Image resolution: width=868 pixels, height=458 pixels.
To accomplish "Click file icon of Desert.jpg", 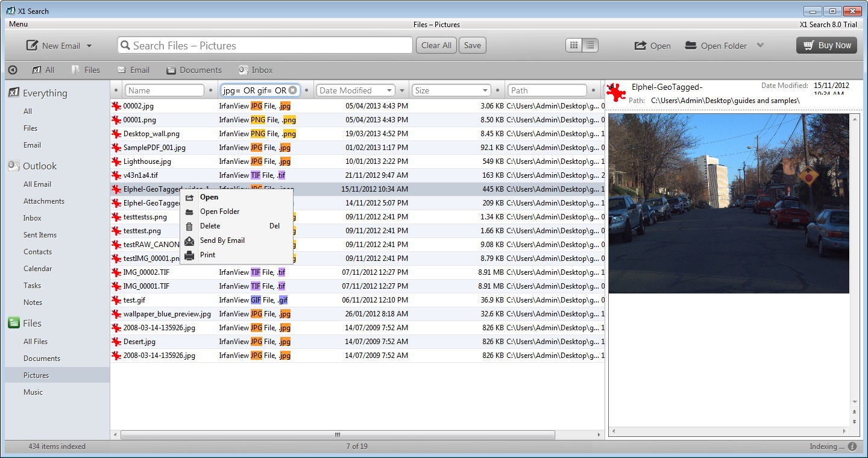I will 116,342.
